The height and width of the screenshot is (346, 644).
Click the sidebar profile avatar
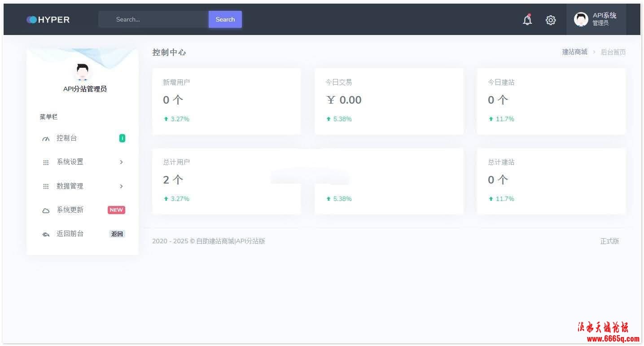tap(82, 72)
